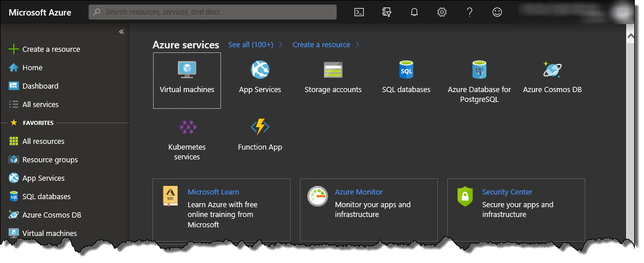Click the Virtual machines tile label

pos(187,90)
